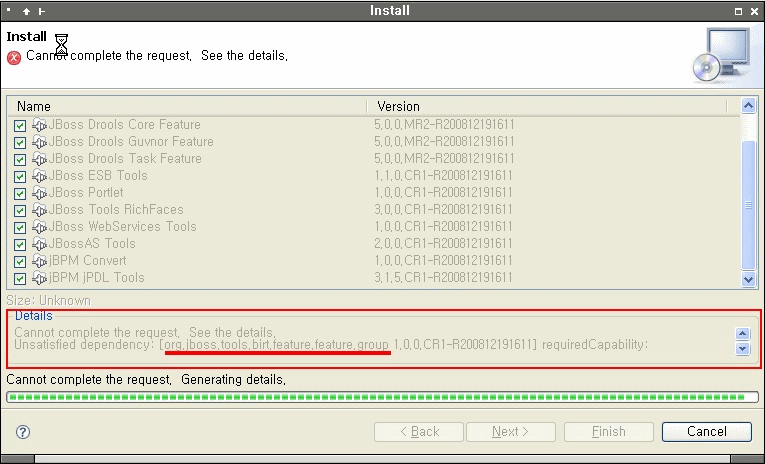The width and height of the screenshot is (765, 464).
Task: Close the Install window
Action: coord(754,11)
